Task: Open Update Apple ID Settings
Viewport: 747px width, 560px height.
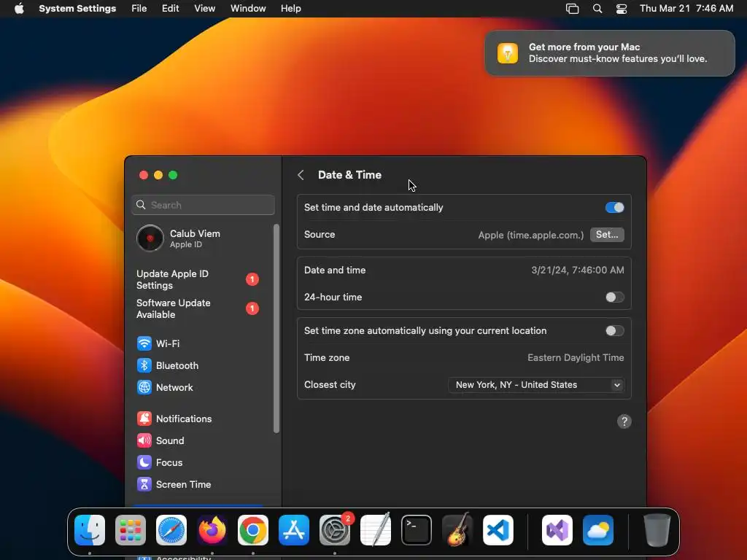Action: pyautogui.click(x=197, y=279)
